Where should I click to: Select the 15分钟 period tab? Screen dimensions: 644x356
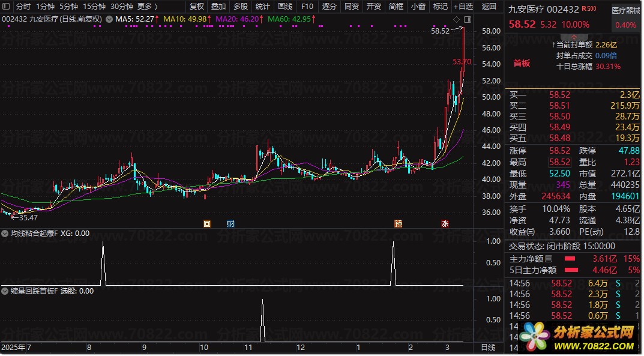pyautogui.click(x=94, y=7)
